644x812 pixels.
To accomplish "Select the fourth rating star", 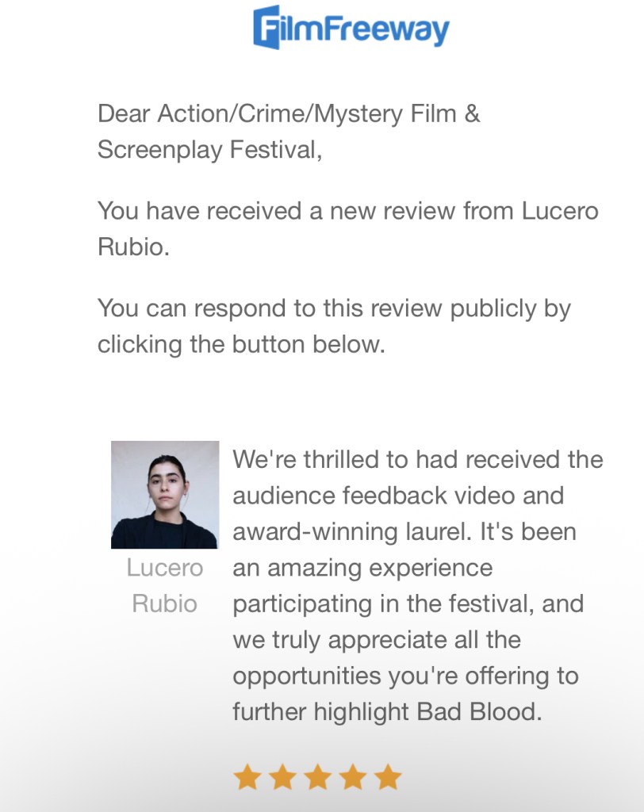I will pos(353,777).
